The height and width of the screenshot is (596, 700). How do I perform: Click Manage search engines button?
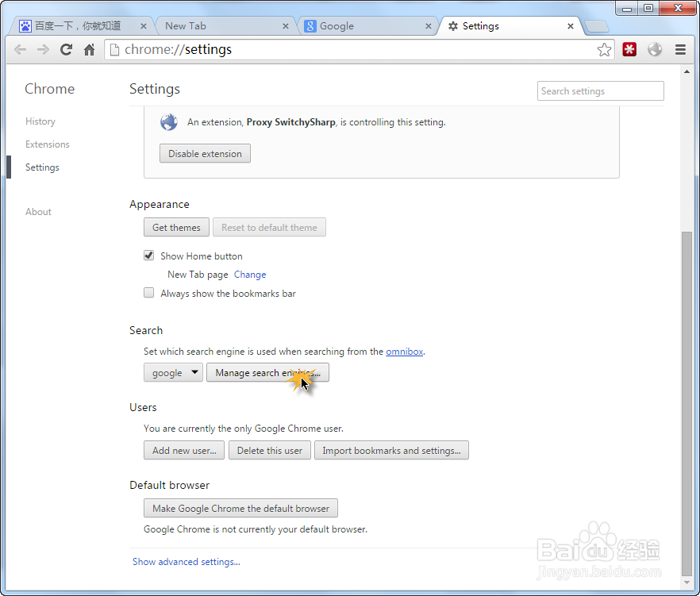[268, 373]
